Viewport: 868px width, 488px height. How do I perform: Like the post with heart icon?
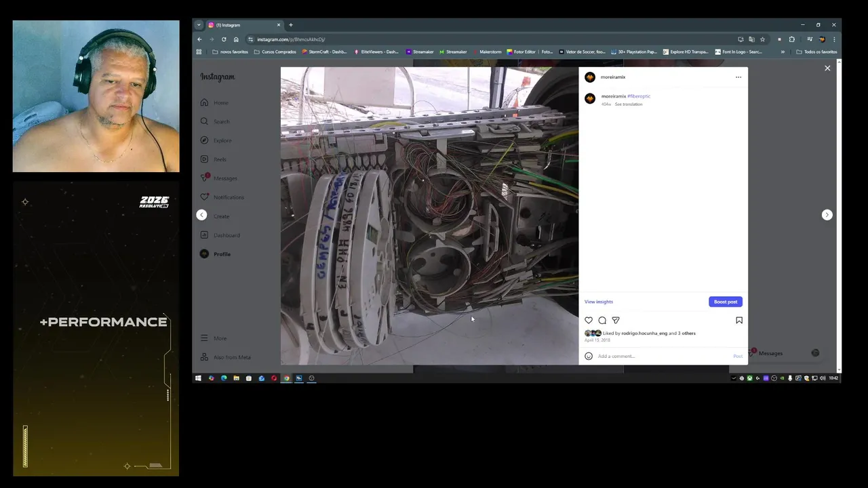tap(589, 320)
